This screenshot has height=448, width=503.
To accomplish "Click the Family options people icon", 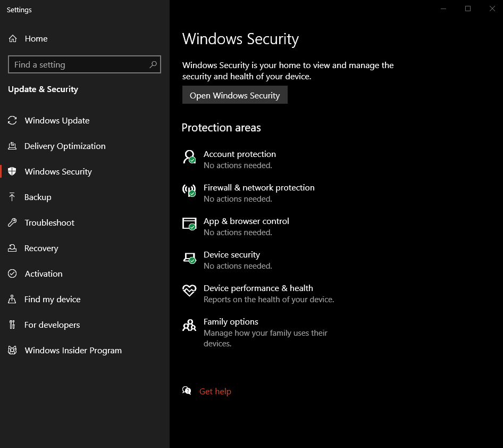I will pyautogui.click(x=189, y=325).
